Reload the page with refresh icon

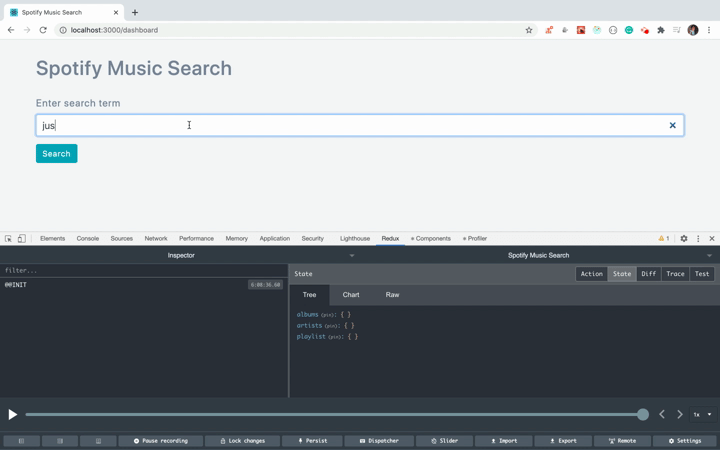43,30
